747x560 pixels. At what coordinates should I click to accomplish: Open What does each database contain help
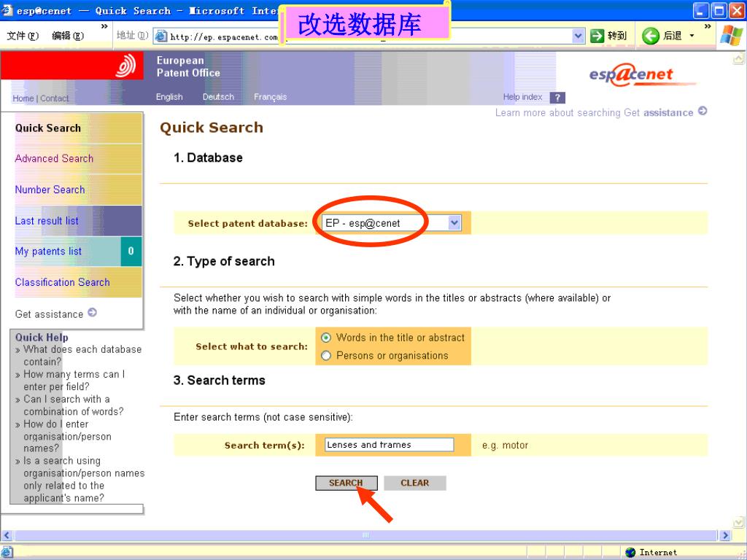[x=82, y=355]
